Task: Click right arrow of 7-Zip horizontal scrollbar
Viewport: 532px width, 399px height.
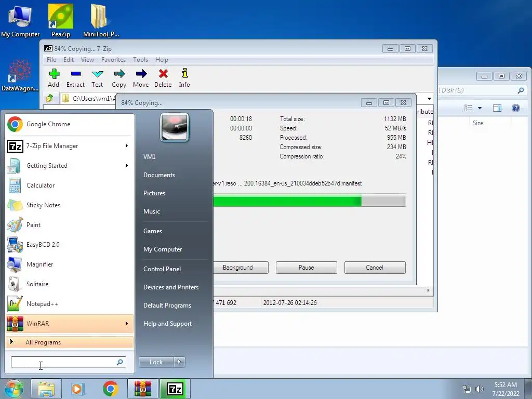Action: click(x=428, y=290)
